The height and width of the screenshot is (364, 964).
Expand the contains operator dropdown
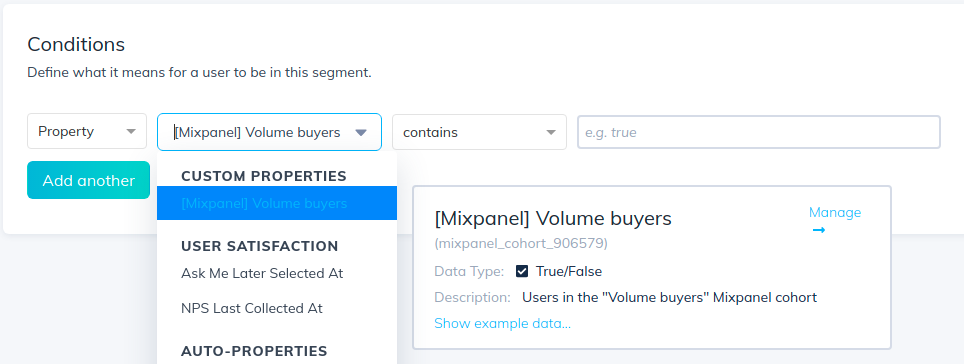pyautogui.click(x=479, y=132)
